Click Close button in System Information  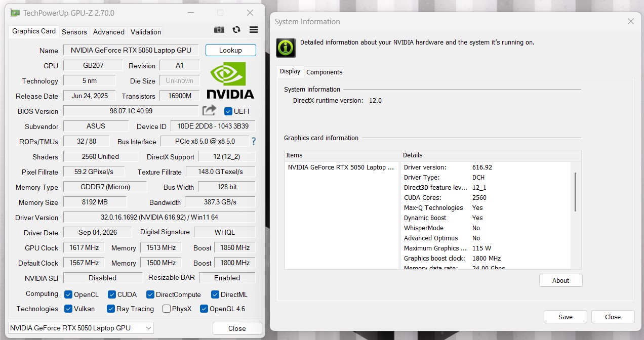click(x=613, y=317)
